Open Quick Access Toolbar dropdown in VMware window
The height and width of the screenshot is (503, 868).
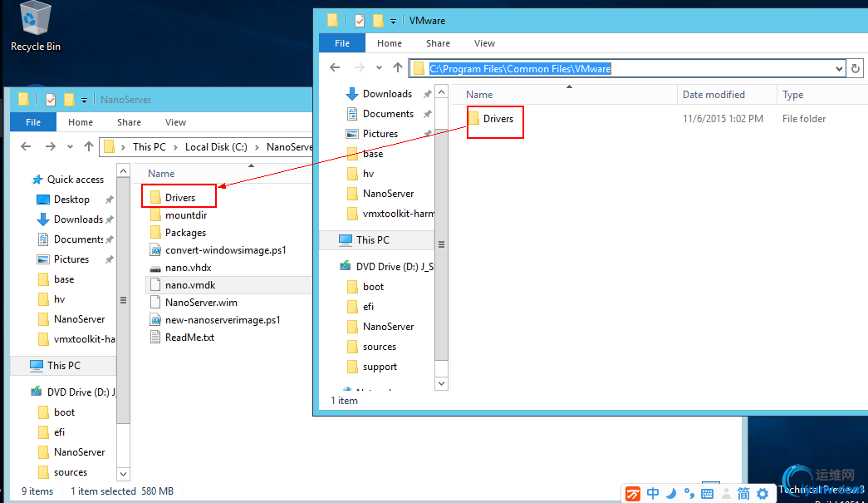coord(393,21)
